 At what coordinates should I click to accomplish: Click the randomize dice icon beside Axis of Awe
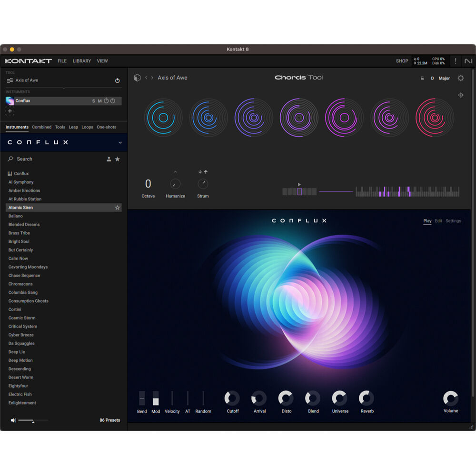[x=137, y=78]
